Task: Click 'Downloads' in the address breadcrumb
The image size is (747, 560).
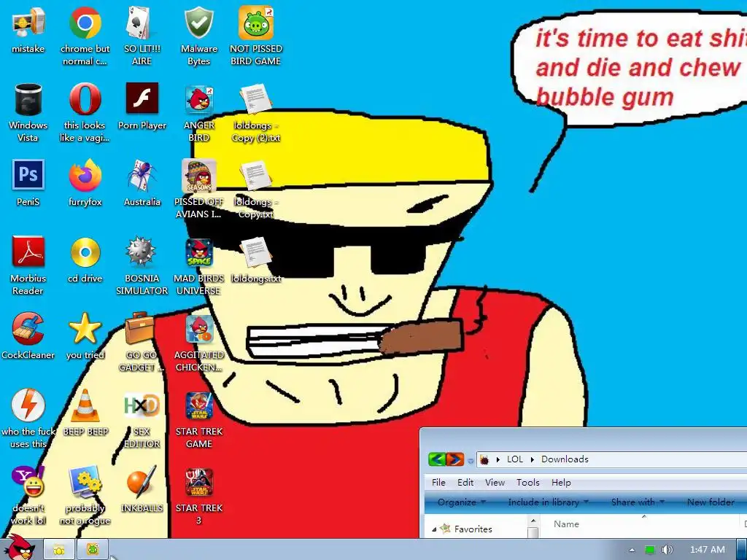Action: coord(565,459)
